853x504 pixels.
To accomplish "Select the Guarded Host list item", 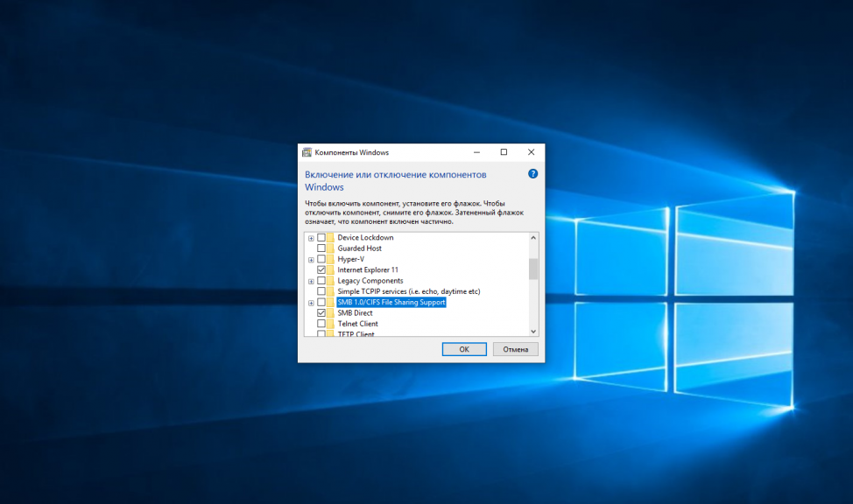I will tap(359, 248).
